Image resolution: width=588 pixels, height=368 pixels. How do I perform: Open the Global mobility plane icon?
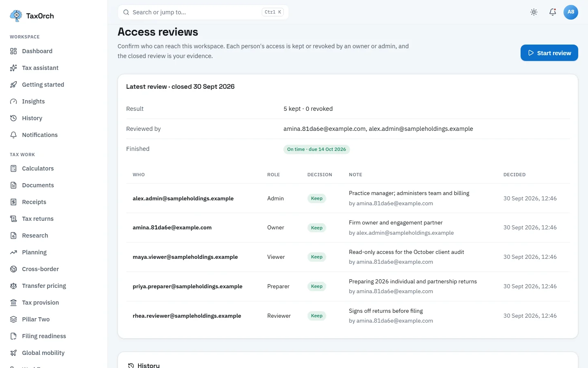13,353
